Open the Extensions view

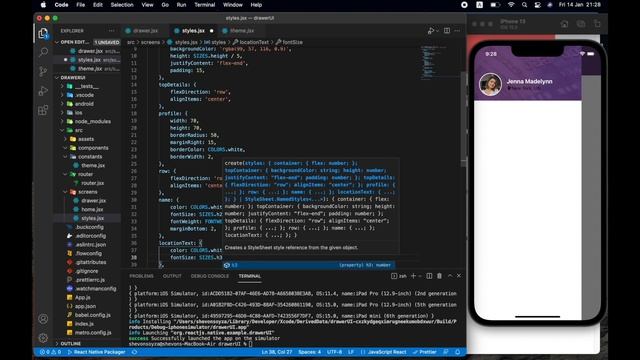[x=43, y=110]
